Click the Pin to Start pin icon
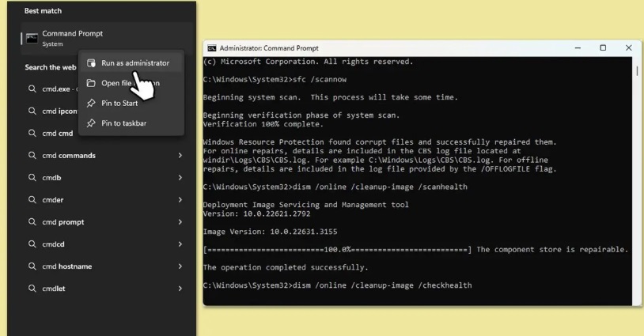Image resolution: width=644 pixels, height=336 pixels. coord(91,103)
